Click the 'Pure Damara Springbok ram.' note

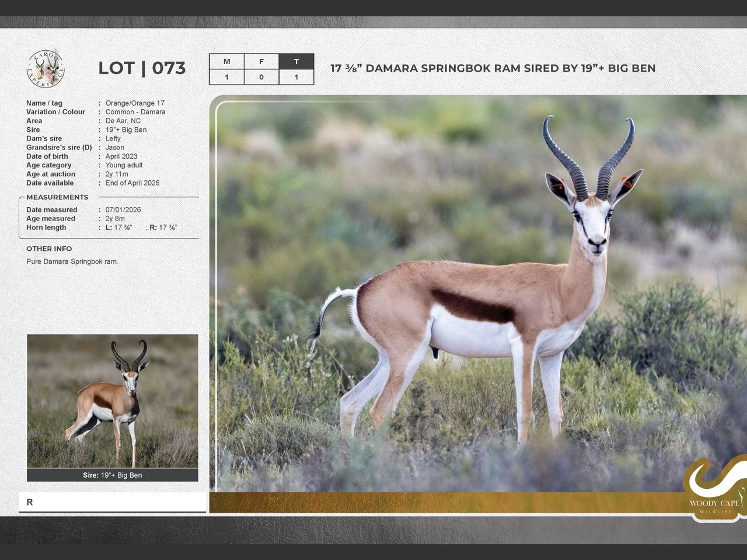(72, 262)
